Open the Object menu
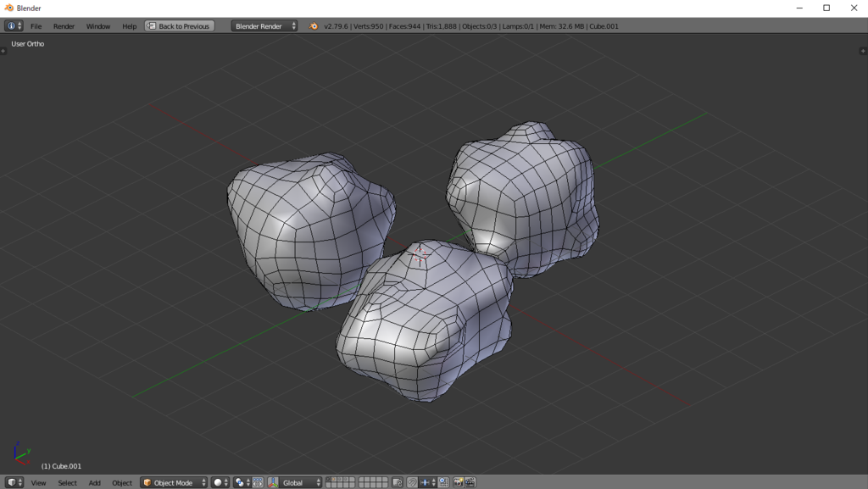Screen dimensions: 868x489 point(122,483)
